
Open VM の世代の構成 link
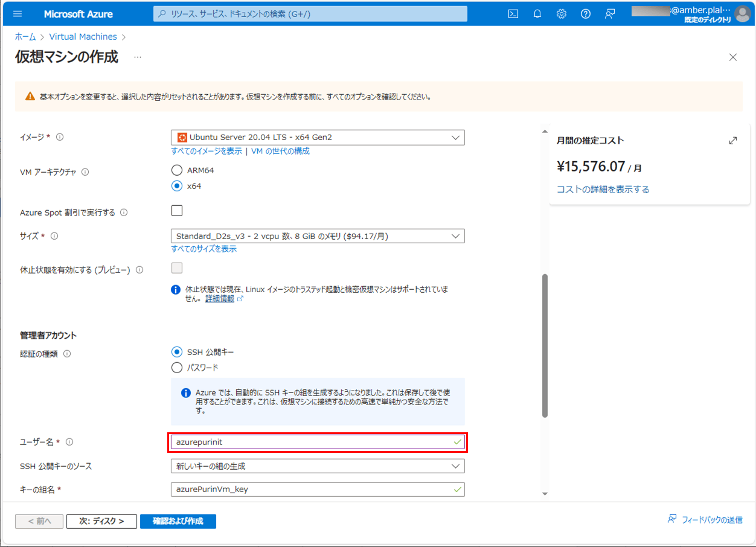tap(280, 151)
